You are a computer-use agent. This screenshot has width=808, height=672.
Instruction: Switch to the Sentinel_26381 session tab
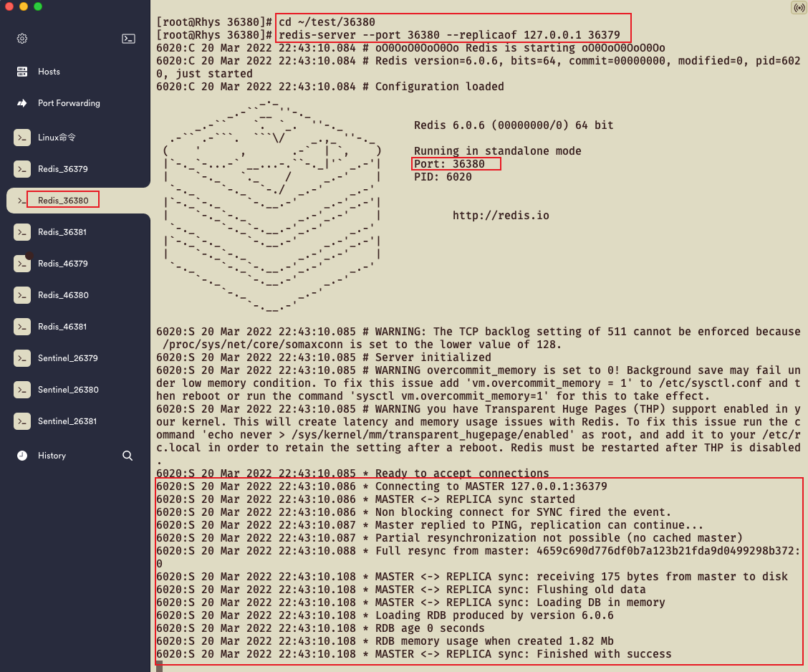pyautogui.click(x=67, y=421)
